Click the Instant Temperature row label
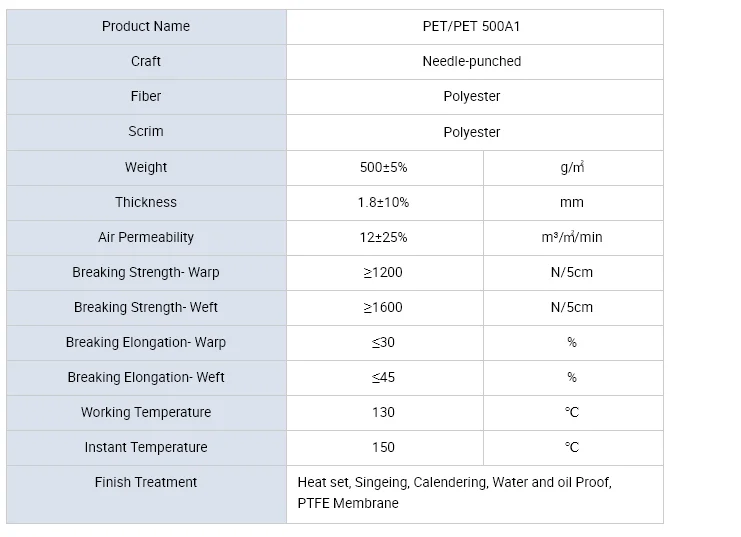 tap(146, 447)
